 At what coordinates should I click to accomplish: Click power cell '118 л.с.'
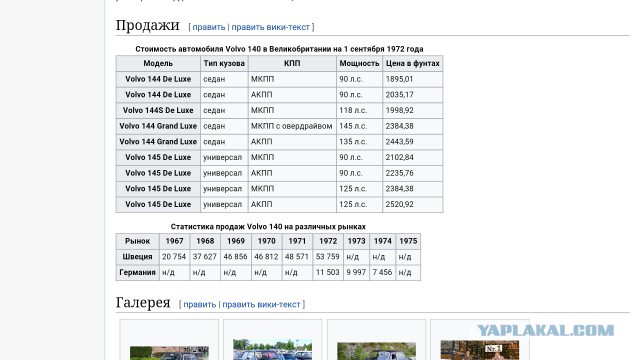[359, 110]
